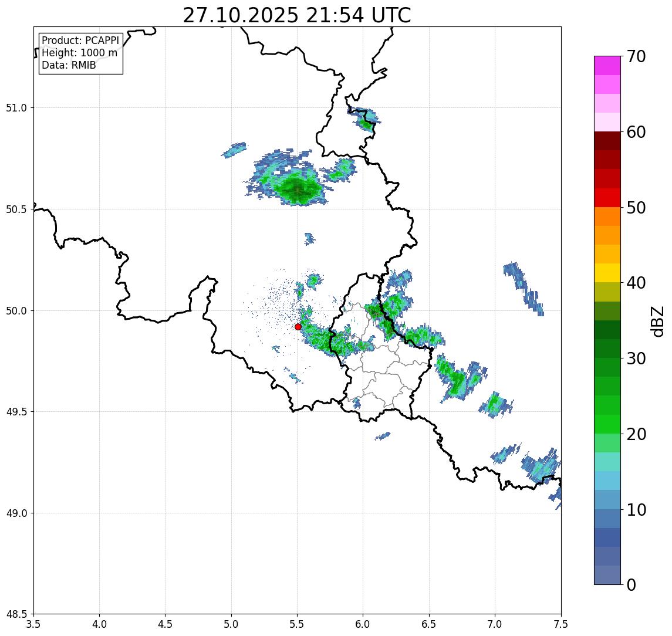Click the x-axis longitude label 5.5
Viewport: 672px width, 636px height.
pyautogui.click(x=298, y=624)
